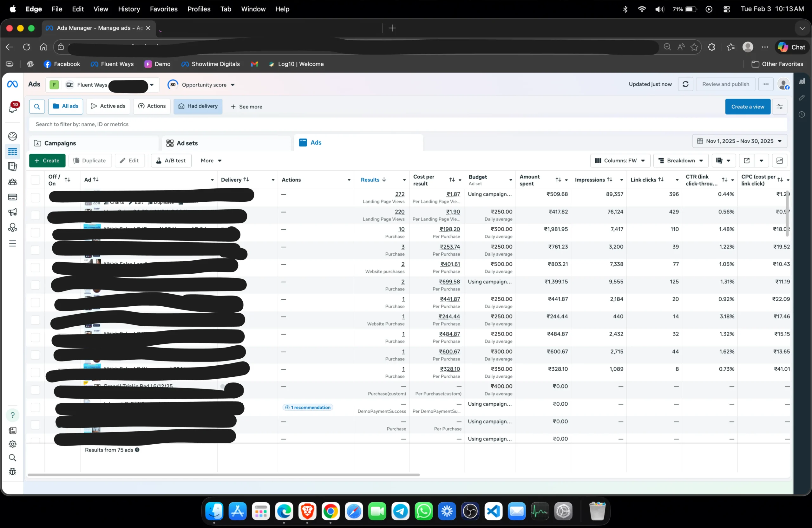Screen dimensions: 812x528
Task: Click the view settings sliders icon
Action: tap(780, 107)
